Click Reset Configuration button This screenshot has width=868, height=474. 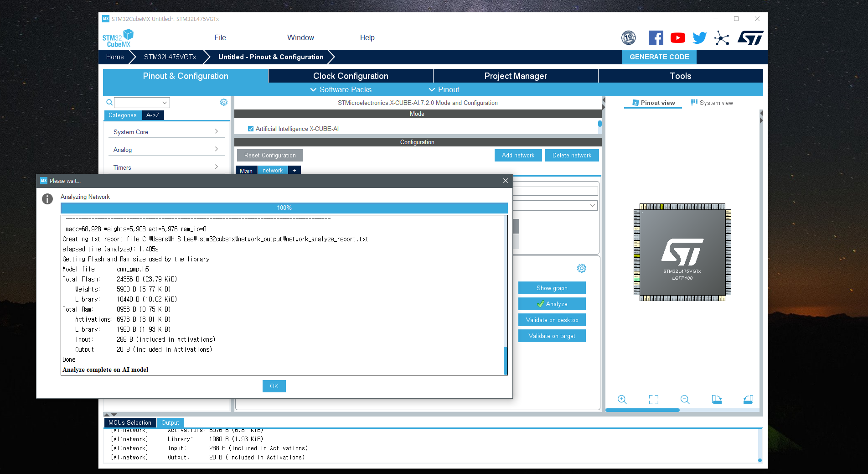[x=270, y=156]
